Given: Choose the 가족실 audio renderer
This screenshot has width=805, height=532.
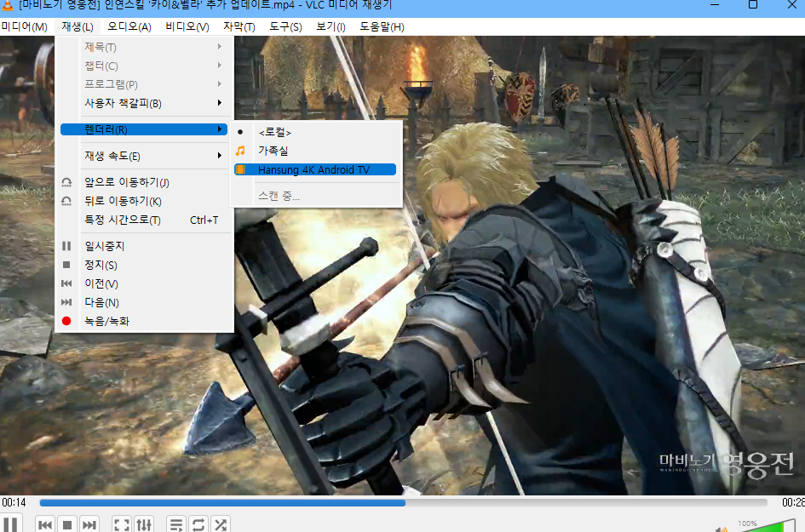Looking at the screenshot, I should tap(315, 151).
